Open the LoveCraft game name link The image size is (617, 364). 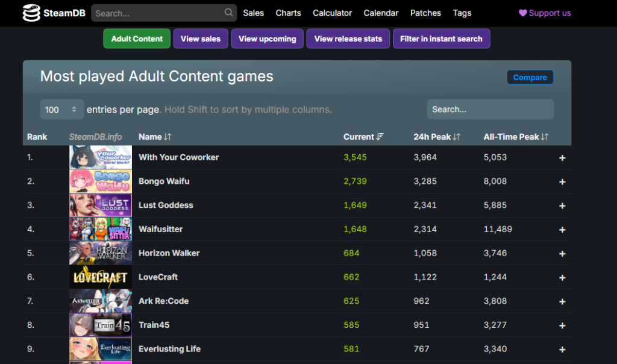158,277
